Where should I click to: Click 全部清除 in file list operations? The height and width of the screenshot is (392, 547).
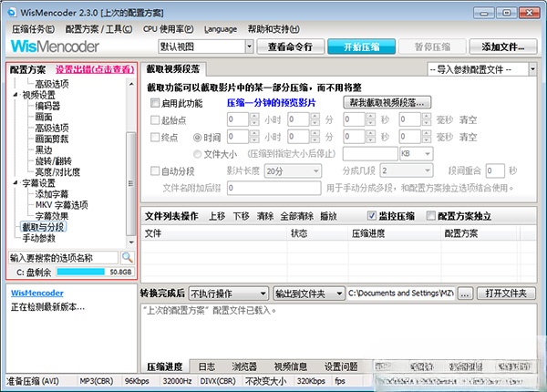(297, 216)
